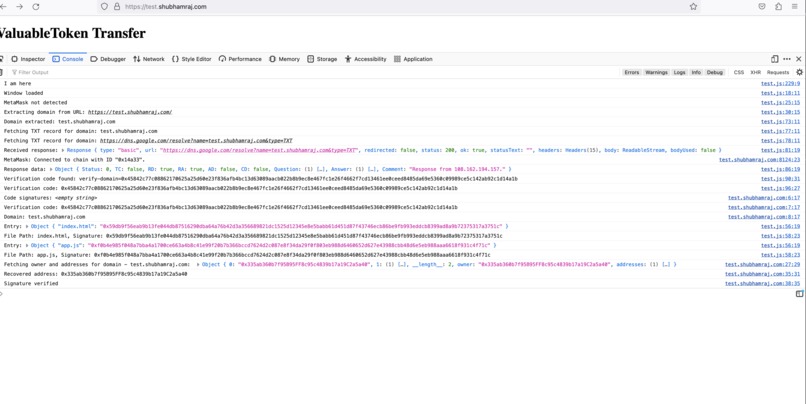Image resolution: width=806 pixels, height=404 pixels.
Task: Open source link test.js:229:9
Action: point(780,83)
